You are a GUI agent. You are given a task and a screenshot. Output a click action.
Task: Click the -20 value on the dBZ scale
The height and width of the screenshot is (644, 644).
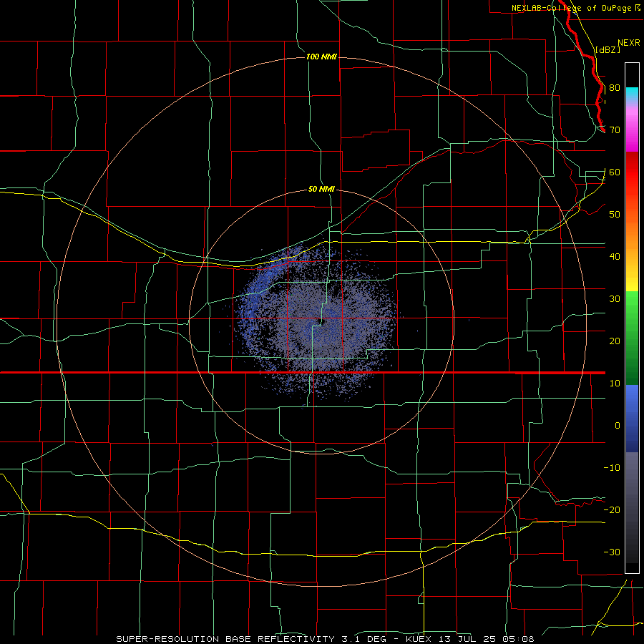pos(612,510)
